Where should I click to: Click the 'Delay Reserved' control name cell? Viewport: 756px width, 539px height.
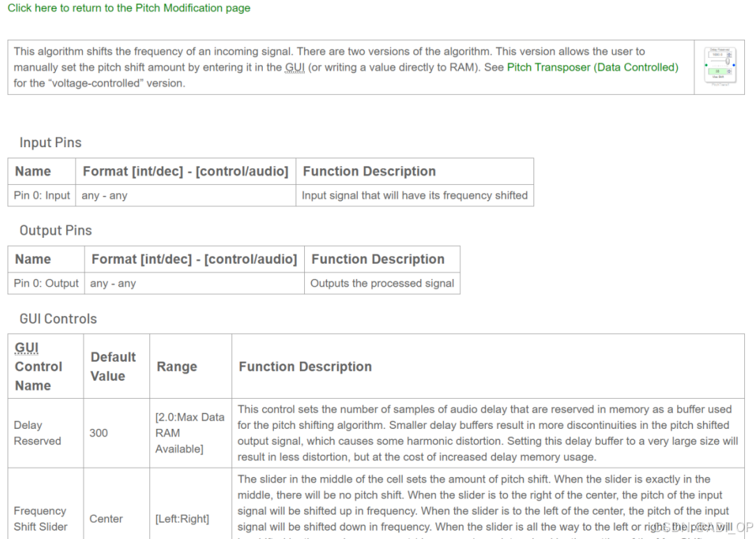pos(46,433)
